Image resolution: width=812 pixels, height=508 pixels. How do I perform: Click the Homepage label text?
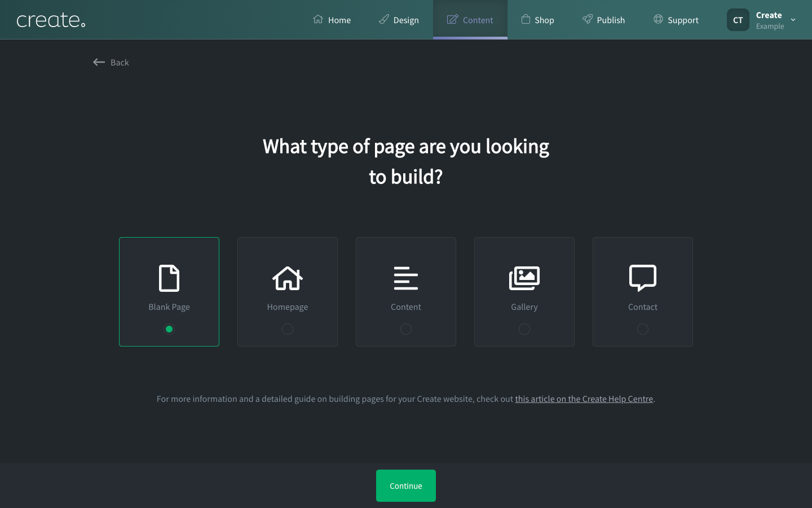288,307
